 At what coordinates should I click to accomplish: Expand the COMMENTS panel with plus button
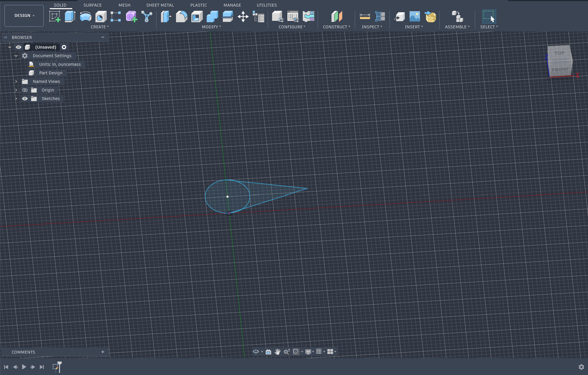(x=103, y=352)
